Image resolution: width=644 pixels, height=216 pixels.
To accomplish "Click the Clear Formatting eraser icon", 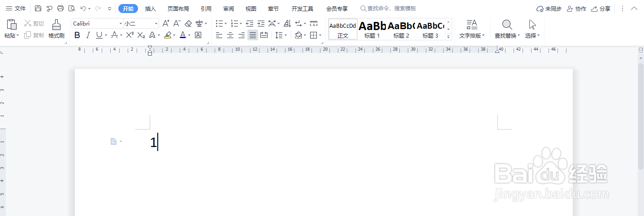I will (188, 23).
